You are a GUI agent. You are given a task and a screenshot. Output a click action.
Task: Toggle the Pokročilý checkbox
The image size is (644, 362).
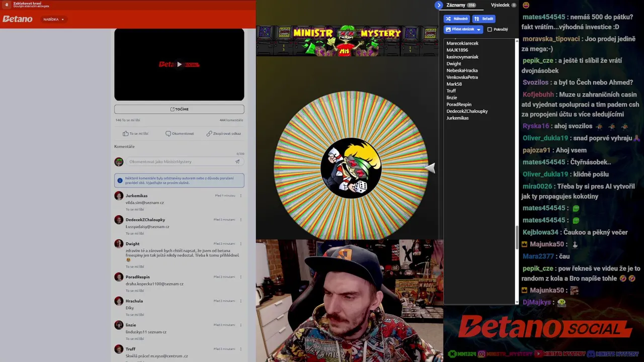[x=490, y=30]
